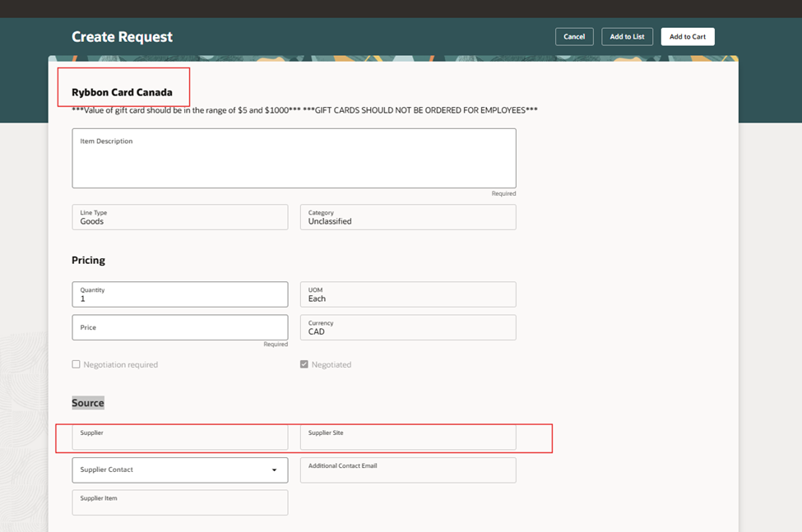The width and height of the screenshot is (802, 532).
Task: Click the Price input field
Action: 180,327
